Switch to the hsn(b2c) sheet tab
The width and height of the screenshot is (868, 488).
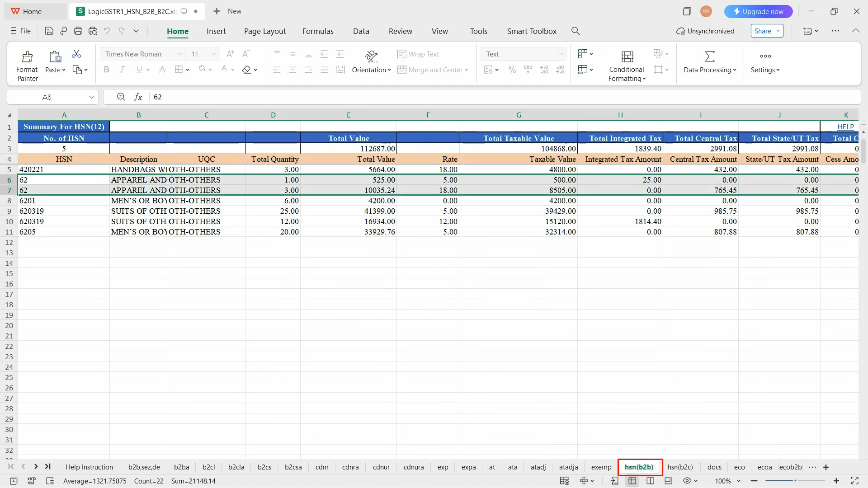[x=680, y=467]
